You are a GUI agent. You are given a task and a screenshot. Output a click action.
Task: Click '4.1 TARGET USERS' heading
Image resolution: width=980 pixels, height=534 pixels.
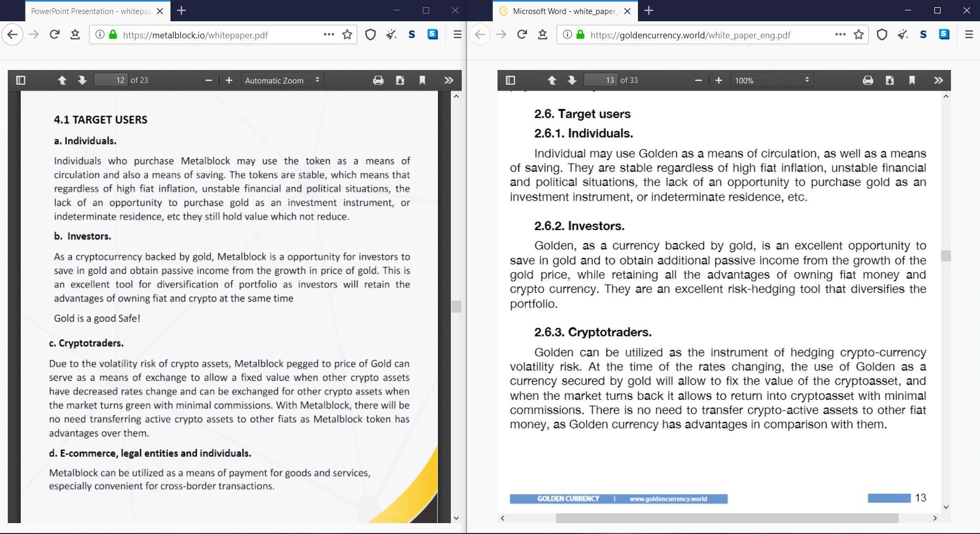[101, 120]
